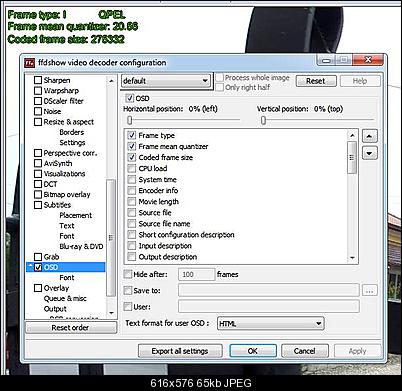Click the User OSD text field

click(269, 306)
